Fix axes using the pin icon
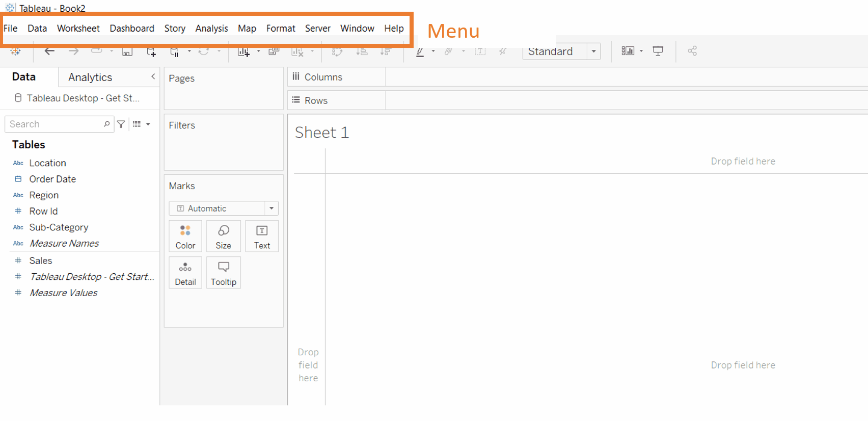 coord(503,51)
